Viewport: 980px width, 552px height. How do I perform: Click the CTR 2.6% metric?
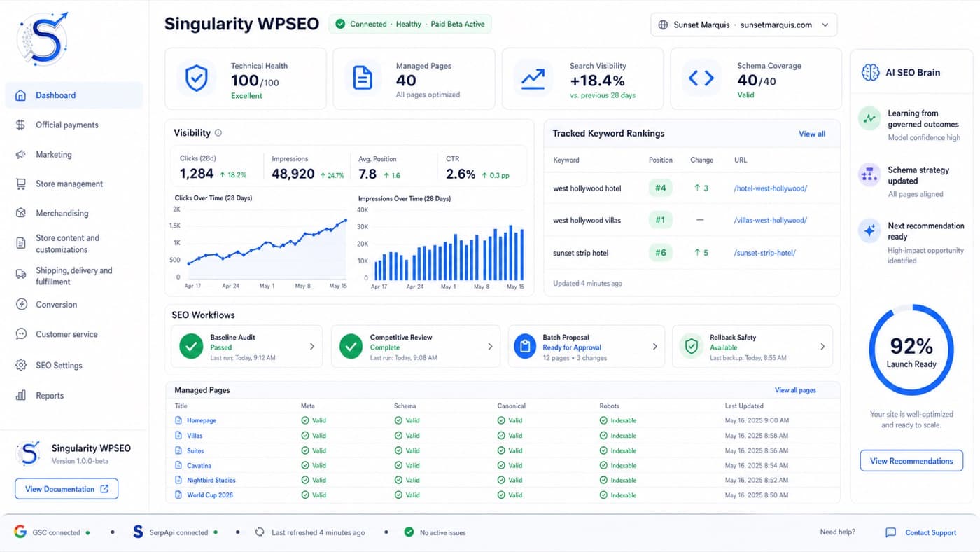point(477,167)
